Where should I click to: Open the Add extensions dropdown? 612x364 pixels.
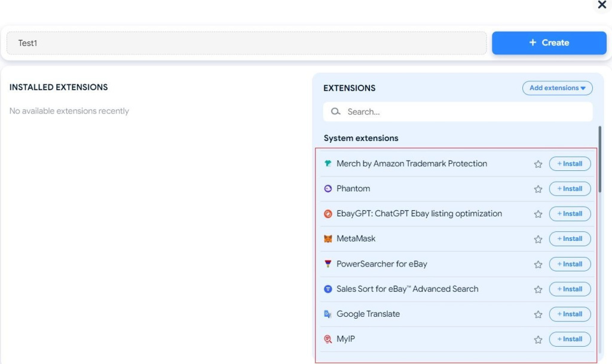(x=557, y=88)
